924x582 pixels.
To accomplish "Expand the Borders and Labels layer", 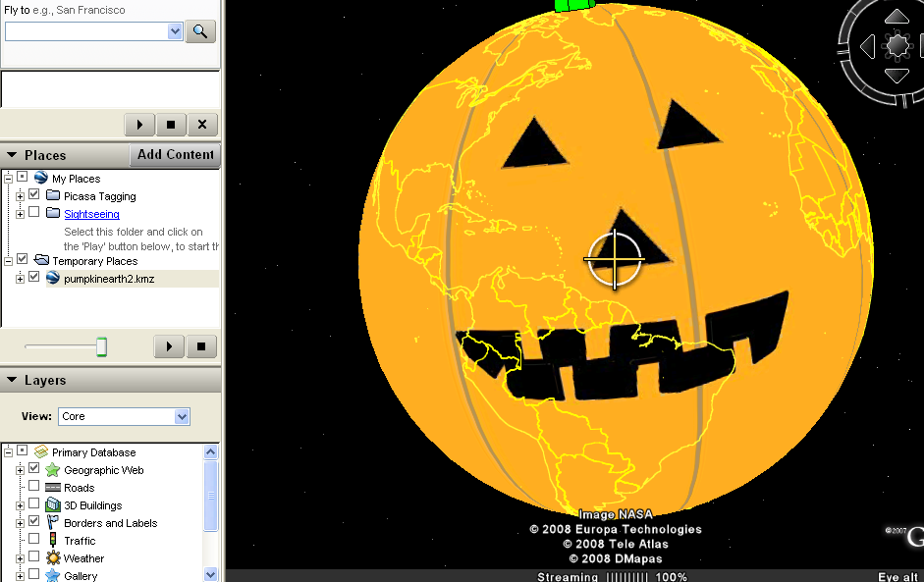I will [x=20, y=523].
